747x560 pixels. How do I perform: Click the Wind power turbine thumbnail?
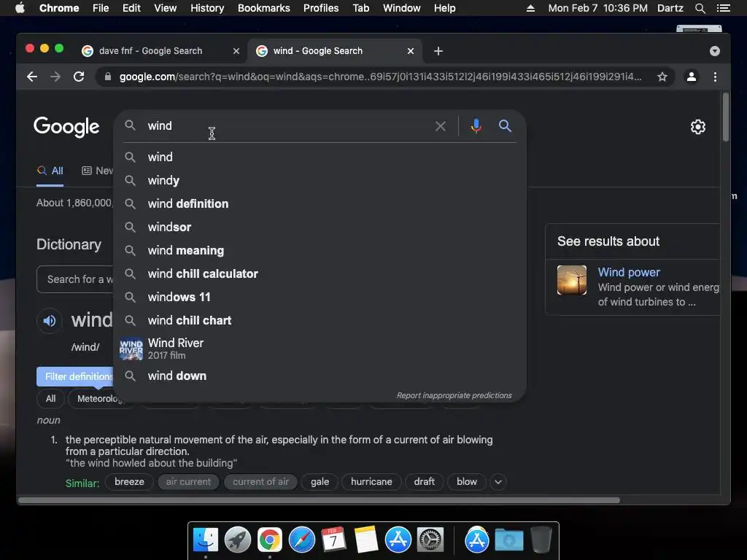pyautogui.click(x=572, y=280)
